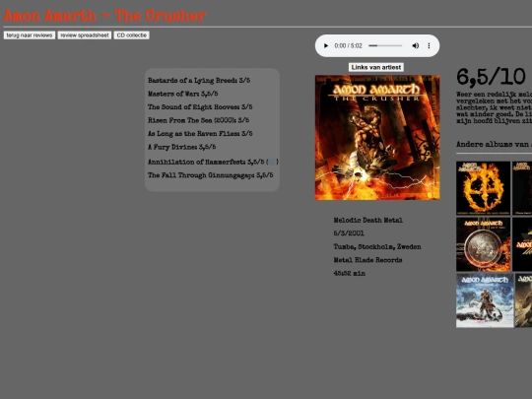Select 'Bastards of a Lying Breed' track
This screenshot has width=532, height=399.
(x=199, y=81)
